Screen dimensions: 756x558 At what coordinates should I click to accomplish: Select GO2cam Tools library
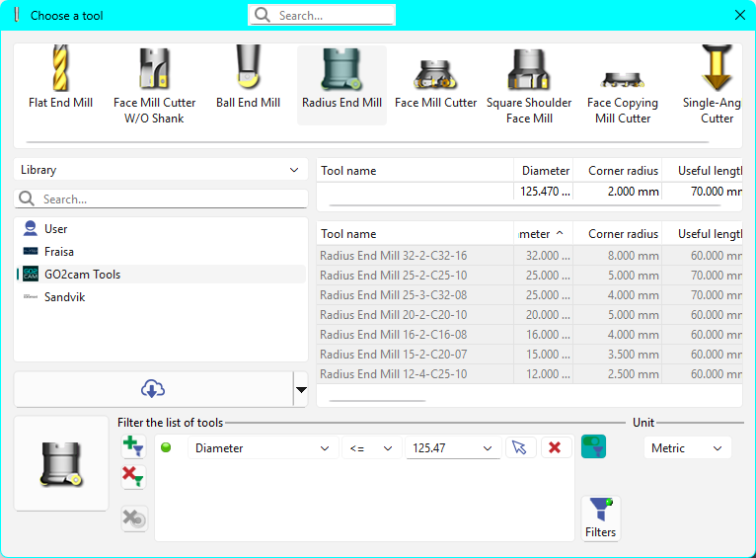point(82,275)
